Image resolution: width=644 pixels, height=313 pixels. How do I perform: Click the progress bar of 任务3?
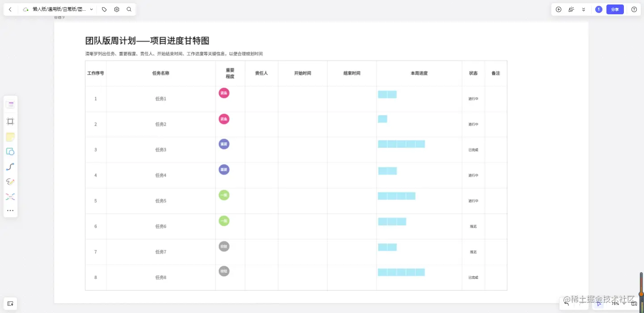point(401,144)
